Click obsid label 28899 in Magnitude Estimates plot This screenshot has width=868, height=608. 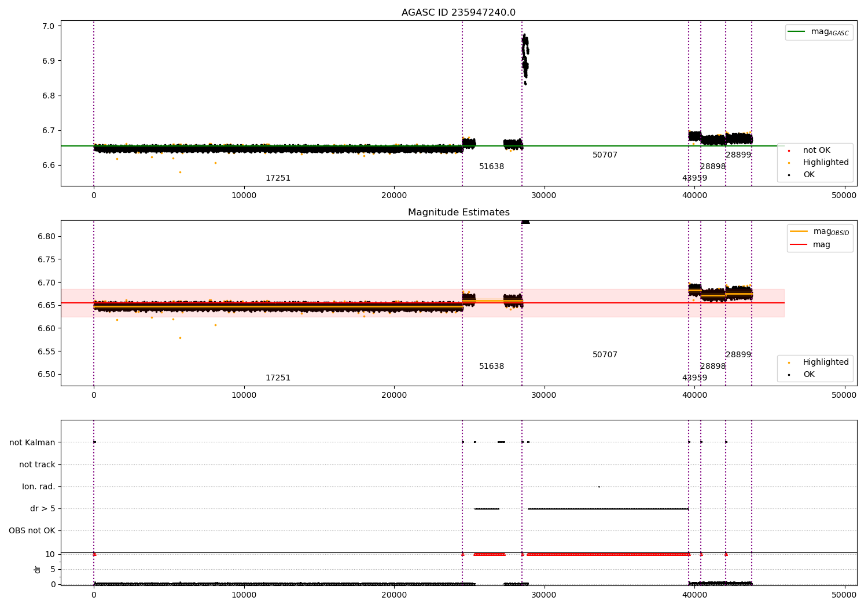(738, 355)
